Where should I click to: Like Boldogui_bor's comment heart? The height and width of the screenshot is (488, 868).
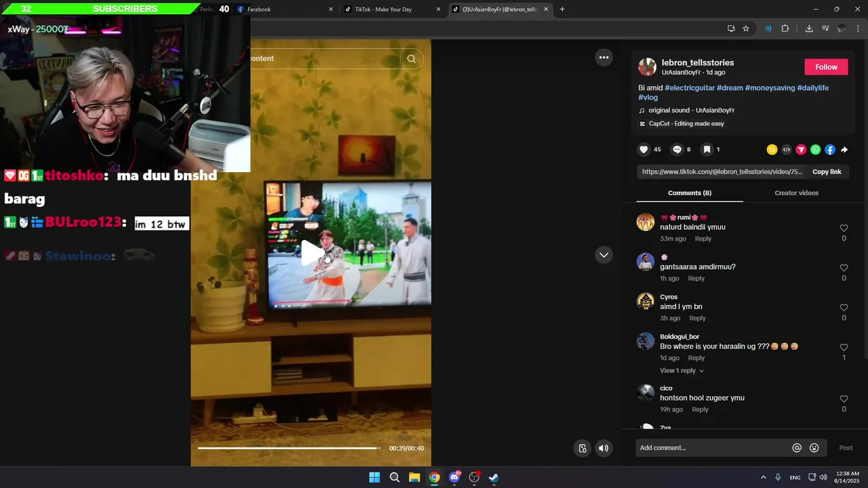point(844,347)
